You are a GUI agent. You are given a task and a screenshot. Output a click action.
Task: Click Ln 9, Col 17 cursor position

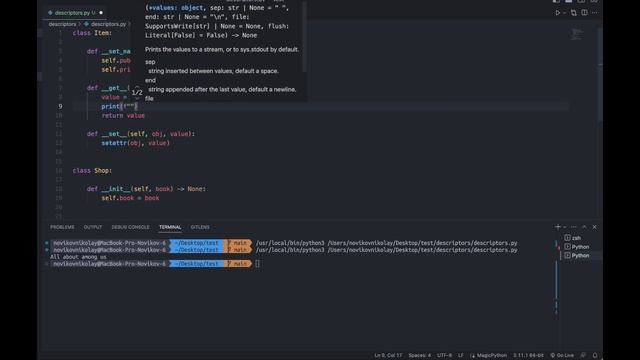[388, 355]
